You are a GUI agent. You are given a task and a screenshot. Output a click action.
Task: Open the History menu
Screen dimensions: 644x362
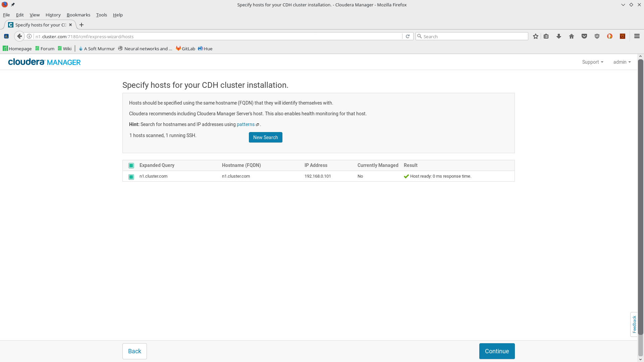(x=53, y=15)
